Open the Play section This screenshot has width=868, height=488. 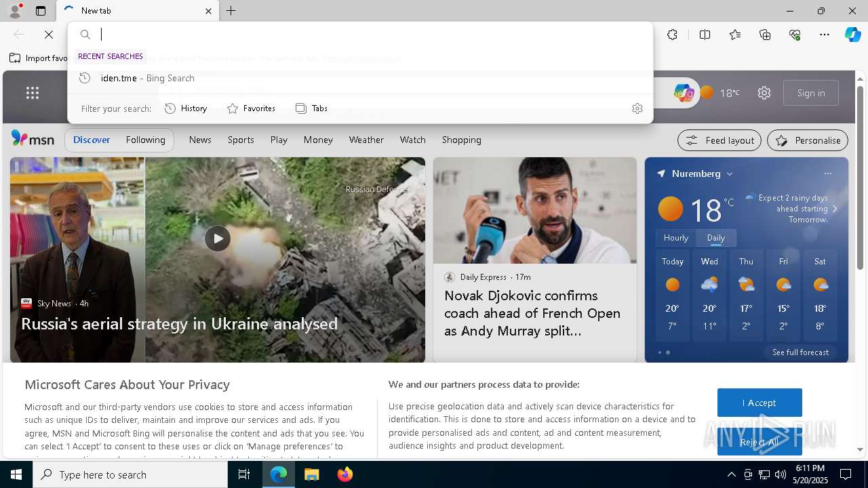(x=279, y=140)
